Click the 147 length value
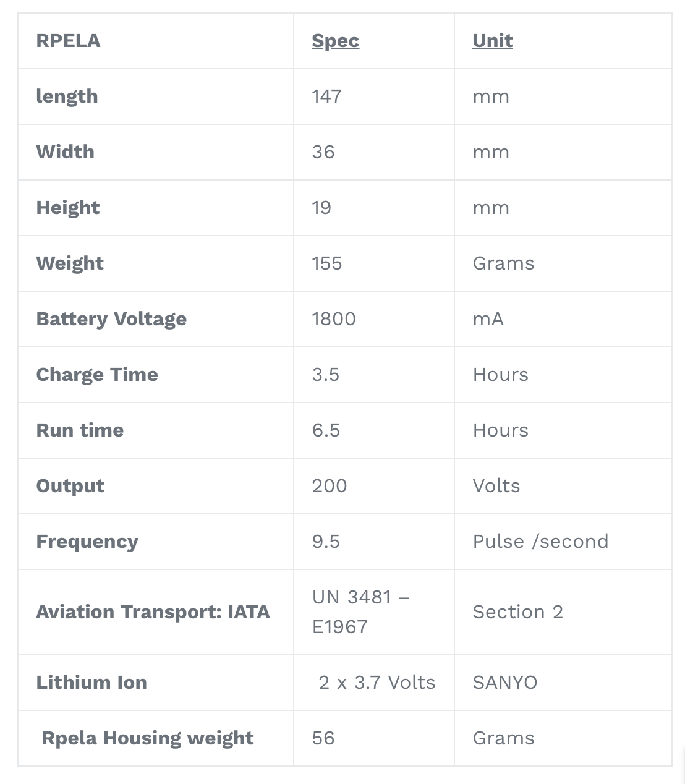The image size is (685, 784). point(326,96)
